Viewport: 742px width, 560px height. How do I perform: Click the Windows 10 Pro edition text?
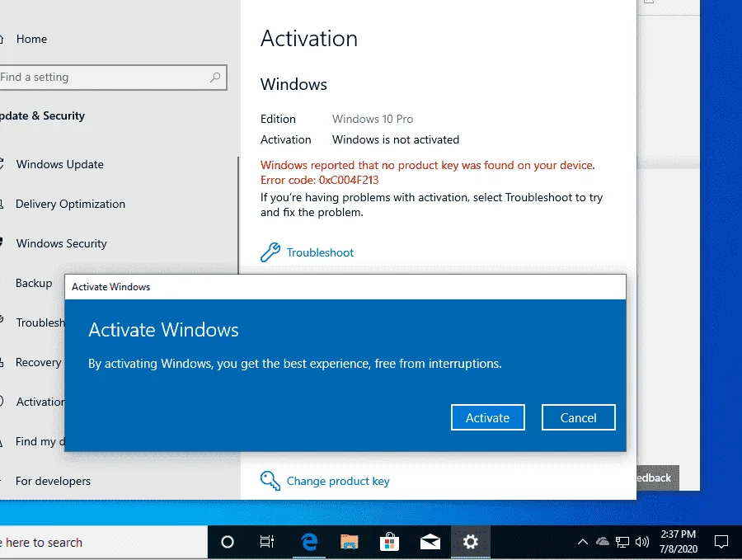click(373, 119)
